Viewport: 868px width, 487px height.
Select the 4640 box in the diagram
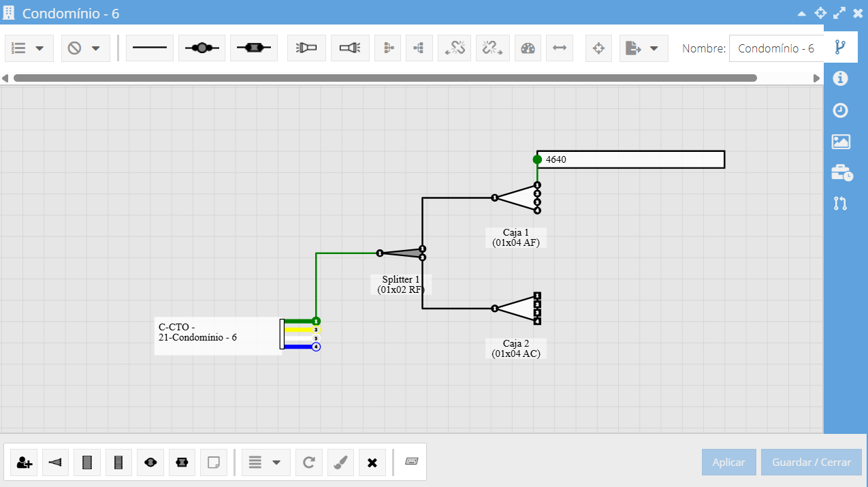[x=631, y=159]
